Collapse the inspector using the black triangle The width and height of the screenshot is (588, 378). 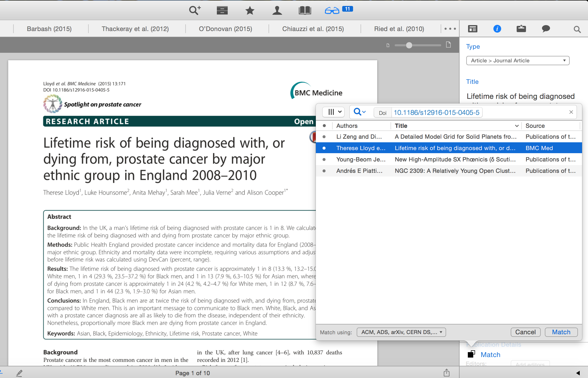pyautogui.click(x=578, y=373)
